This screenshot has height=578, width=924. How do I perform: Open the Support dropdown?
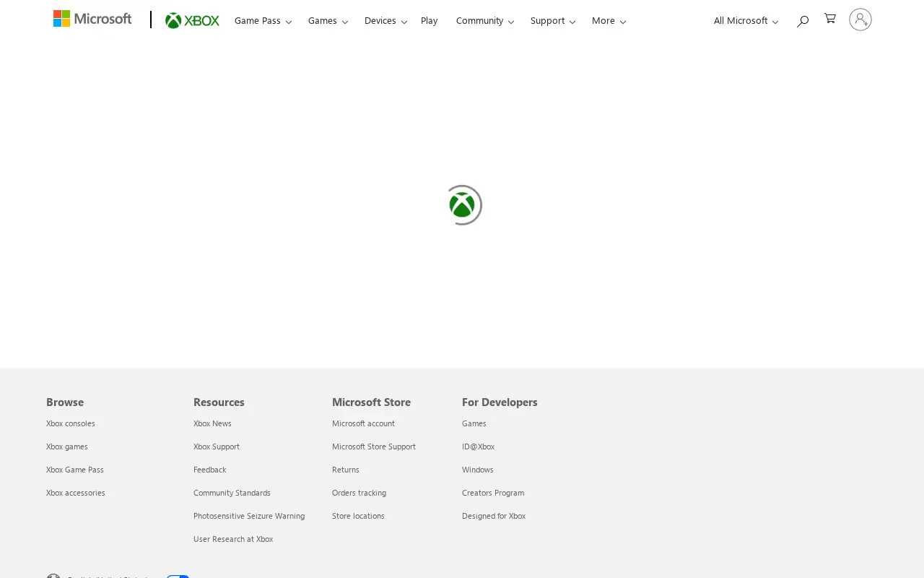552,21
